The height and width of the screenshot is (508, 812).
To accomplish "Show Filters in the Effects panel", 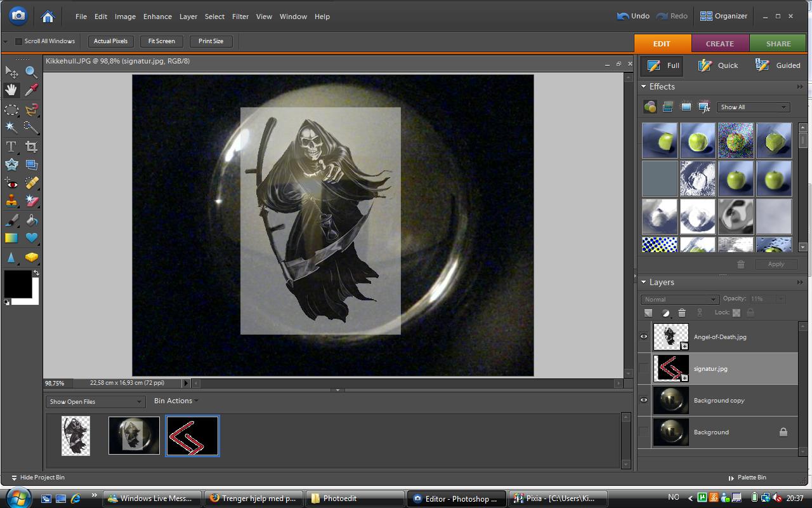I will point(650,107).
